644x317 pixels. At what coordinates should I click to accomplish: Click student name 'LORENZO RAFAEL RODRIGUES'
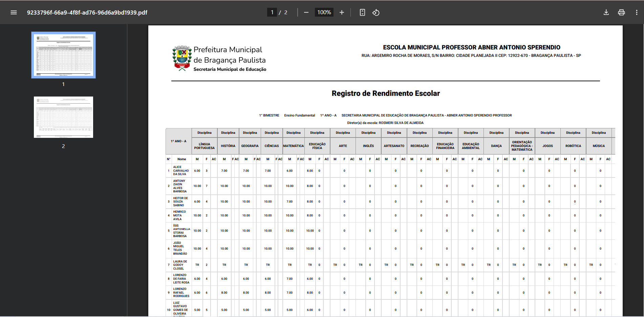(181, 293)
